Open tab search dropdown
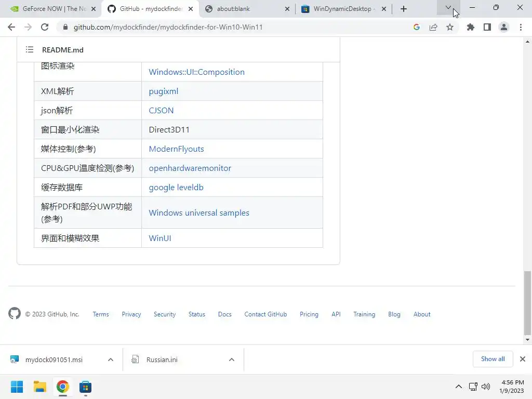Viewport: 532px width, 399px height. pos(448,7)
